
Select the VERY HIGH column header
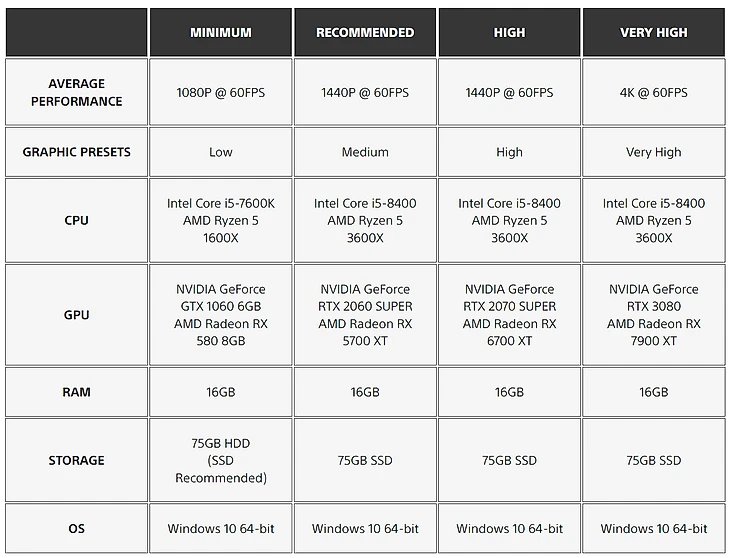coord(654,32)
